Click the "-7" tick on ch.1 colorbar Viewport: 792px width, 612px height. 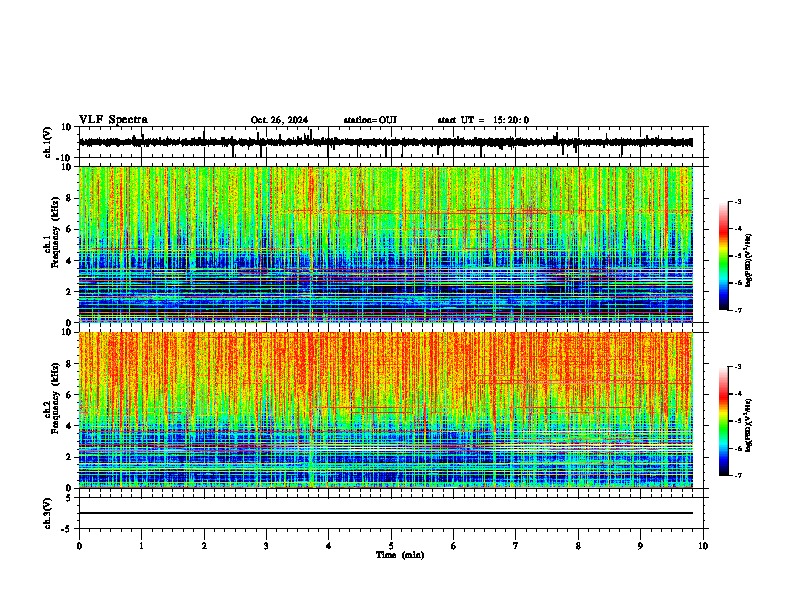pos(738,310)
